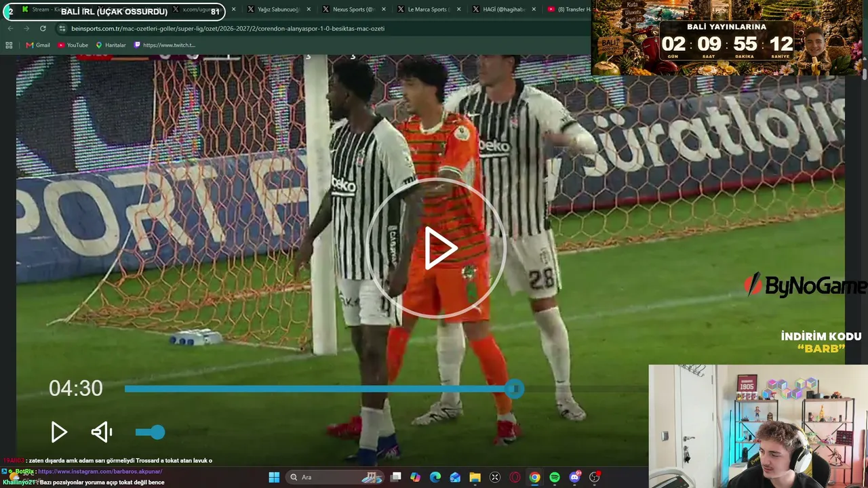Image resolution: width=868 pixels, height=488 pixels.
Task: Switch to the Nexus Sports tab
Action: pos(349,9)
